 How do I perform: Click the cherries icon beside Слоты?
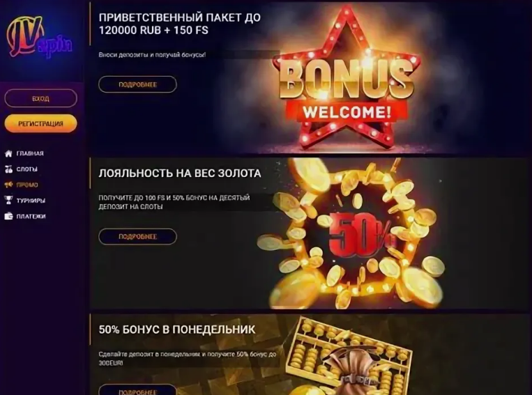click(x=8, y=169)
